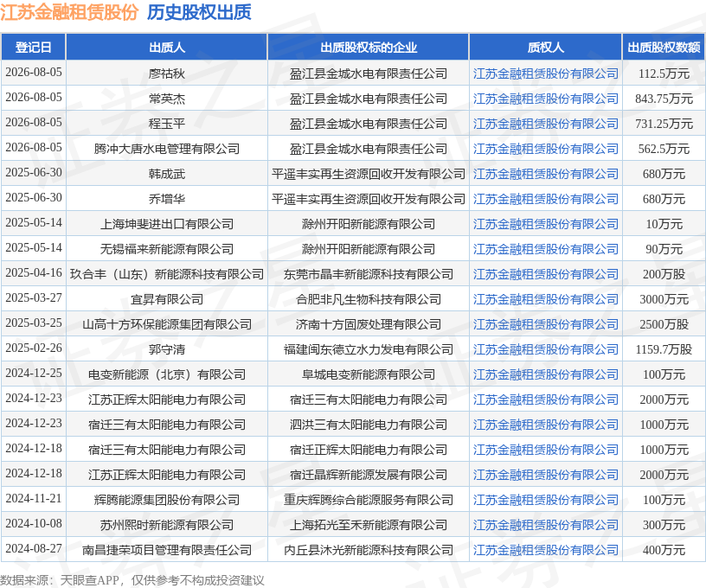Select pledgor name 廖祜秋
Screen dimensions: 706x588
[167, 73]
